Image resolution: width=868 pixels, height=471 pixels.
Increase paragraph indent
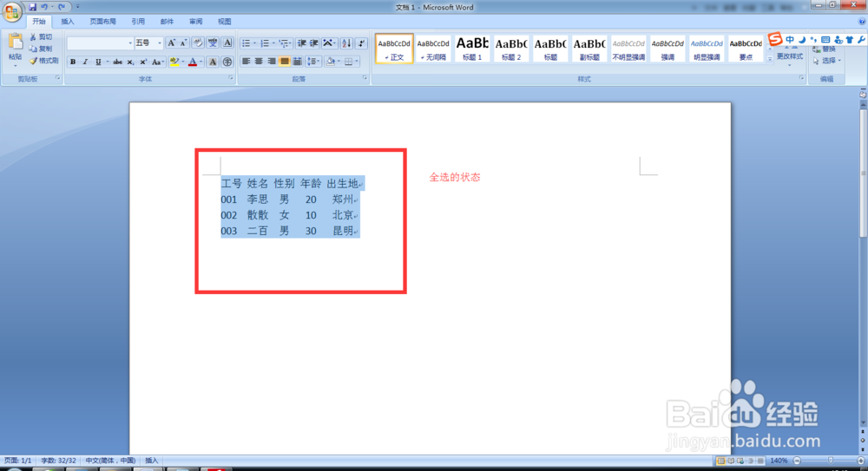(314, 43)
